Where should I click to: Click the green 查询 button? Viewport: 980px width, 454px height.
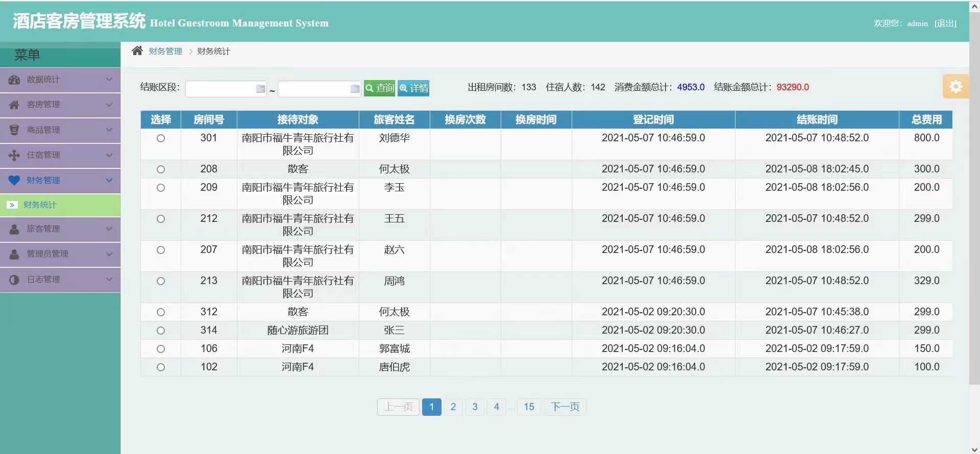[x=380, y=88]
